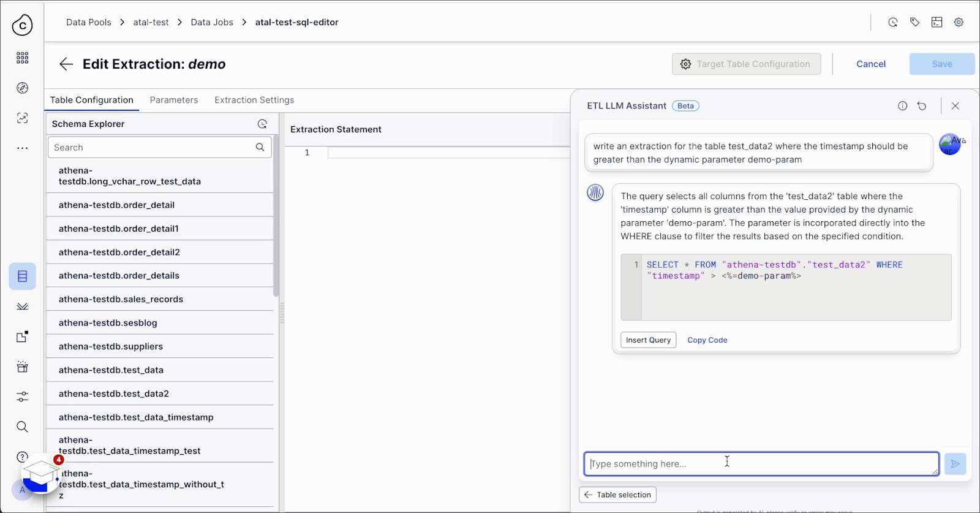Open the compass explore icon in sidebar
The height and width of the screenshot is (513, 980).
[x=22, y=88]
